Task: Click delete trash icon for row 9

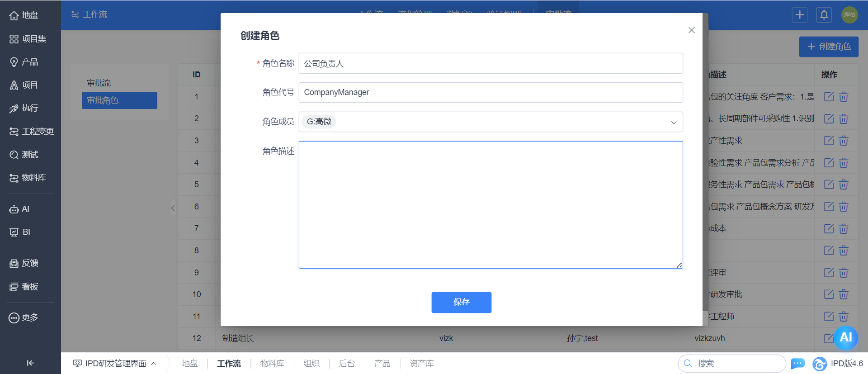Action: 844,273
